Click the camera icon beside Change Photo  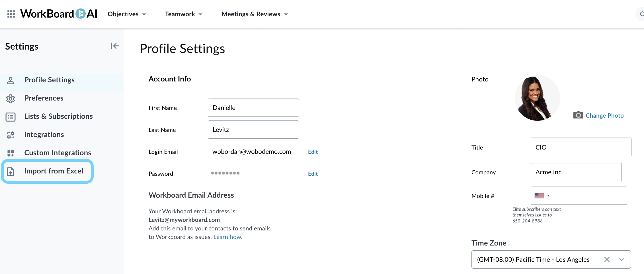pos(578,115)
